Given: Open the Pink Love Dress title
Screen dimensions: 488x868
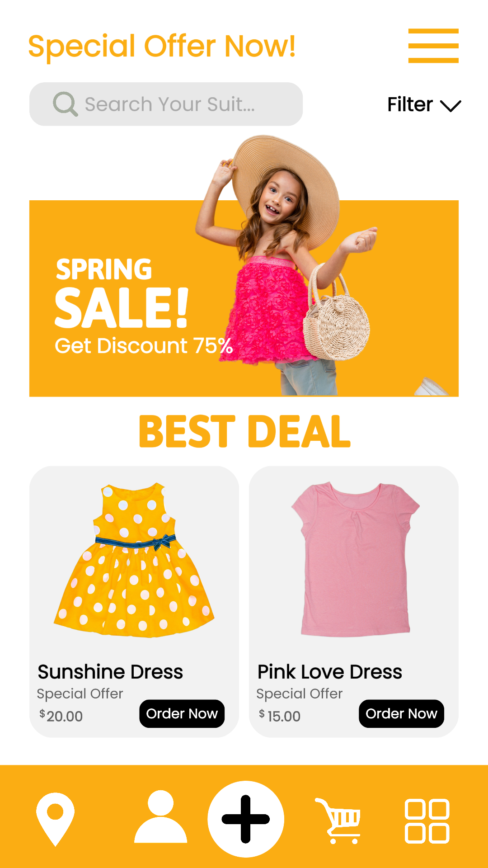Looking at the screenshot, I should 330,672.
